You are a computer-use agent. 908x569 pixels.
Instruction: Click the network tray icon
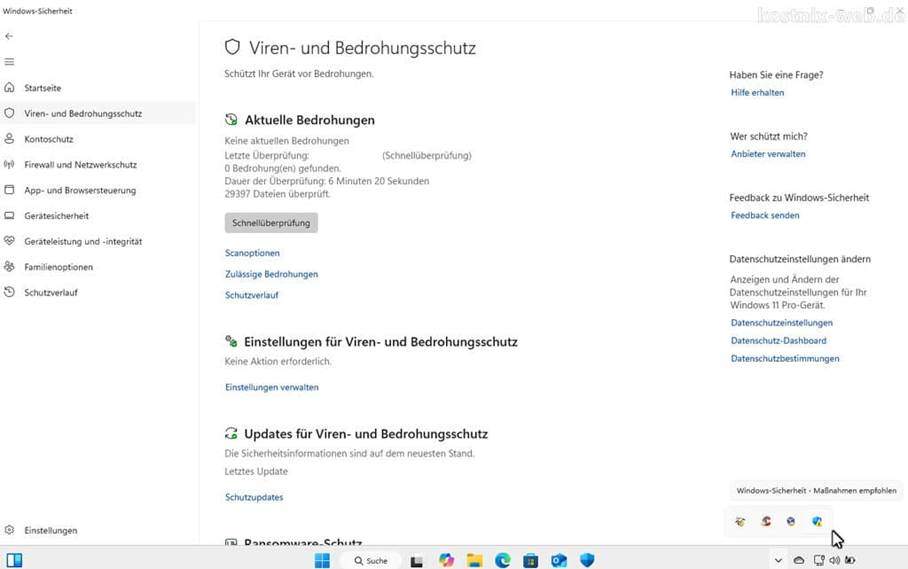pos(819,560)
